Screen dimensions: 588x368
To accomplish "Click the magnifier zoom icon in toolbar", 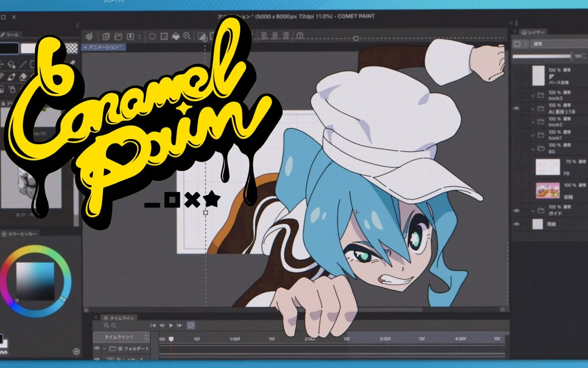I will [x=187, y=36].
